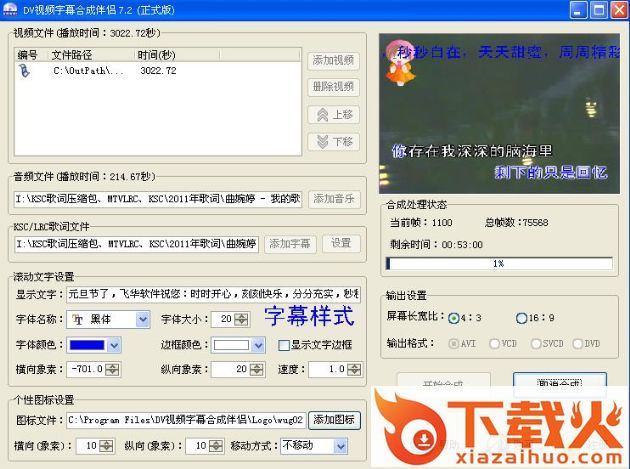Select the 16:9 aspect ratio option
This screenshot has width=630, height=469.
pyautogui.click(x=521, y=318)
